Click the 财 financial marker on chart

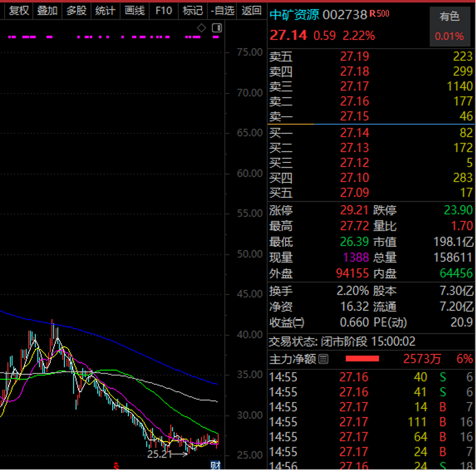coord(216,465)
